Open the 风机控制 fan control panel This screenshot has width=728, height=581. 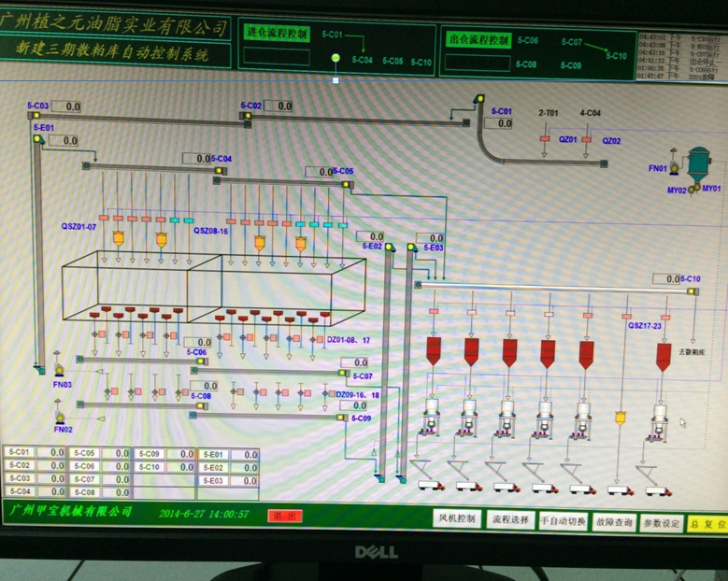coord(456,519)
